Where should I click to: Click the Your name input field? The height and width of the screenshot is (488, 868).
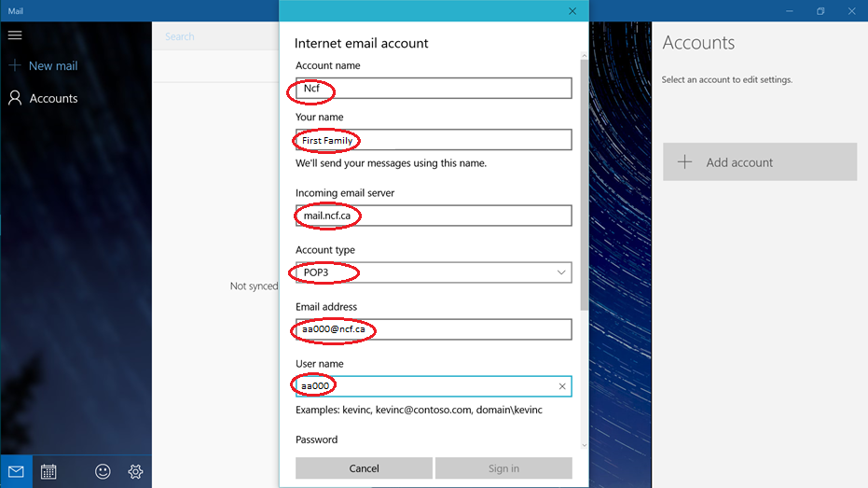pos(434,140)
